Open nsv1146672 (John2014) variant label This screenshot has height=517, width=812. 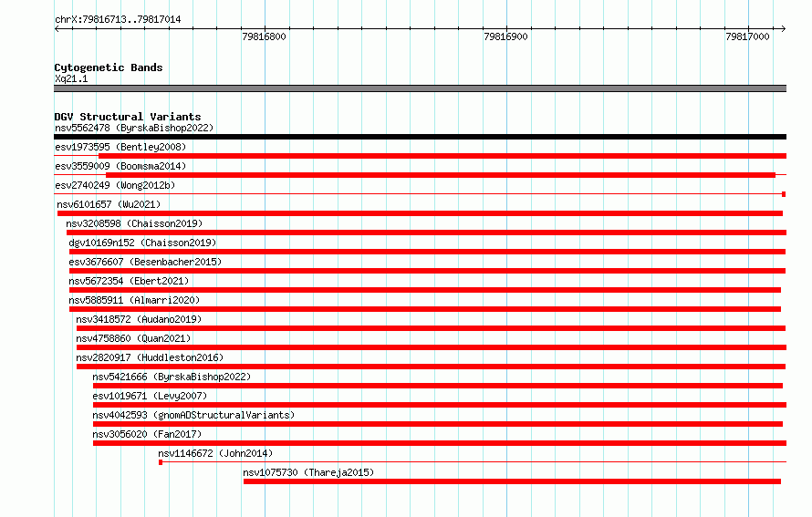click(x=215, y=453)
